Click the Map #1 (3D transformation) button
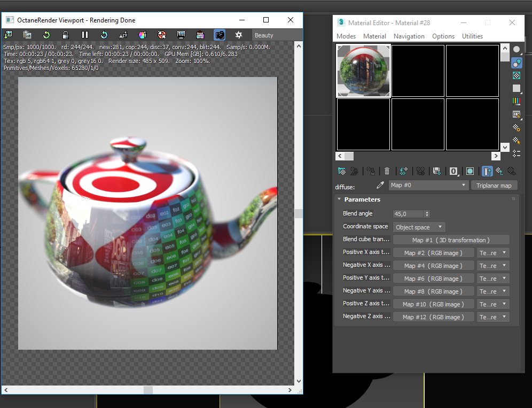 [x=451, y=240]
